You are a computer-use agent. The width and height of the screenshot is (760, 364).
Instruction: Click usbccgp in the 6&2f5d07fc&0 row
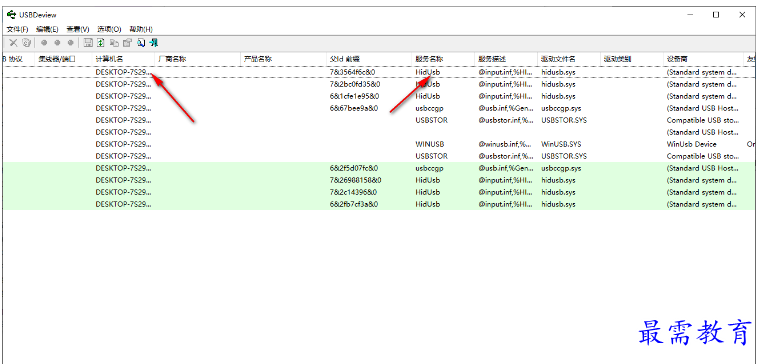pos(429,168)
